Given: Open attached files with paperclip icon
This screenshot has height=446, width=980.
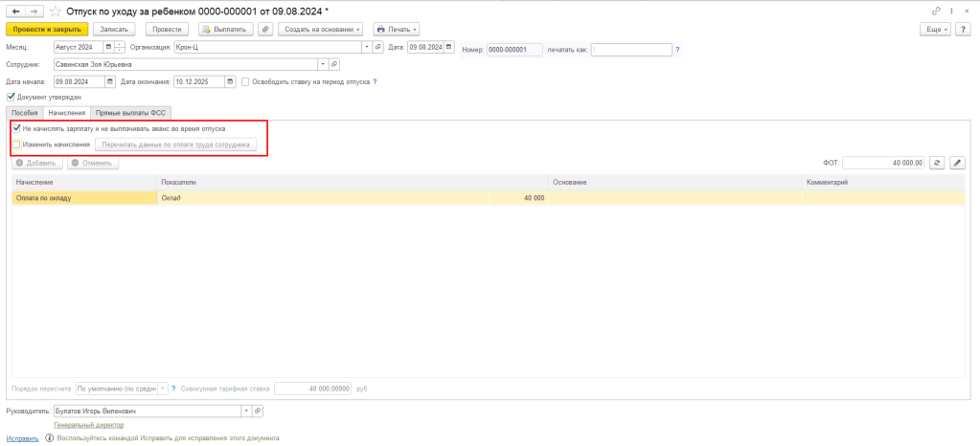Looking at the screenshot, I should (x=265, y=30).
